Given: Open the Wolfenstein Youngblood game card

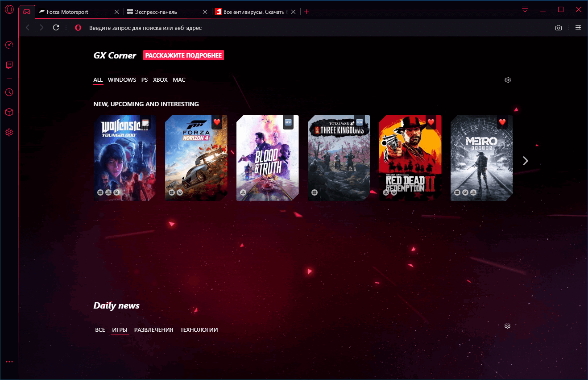Looking at the screenshot, I should (125, 158).
